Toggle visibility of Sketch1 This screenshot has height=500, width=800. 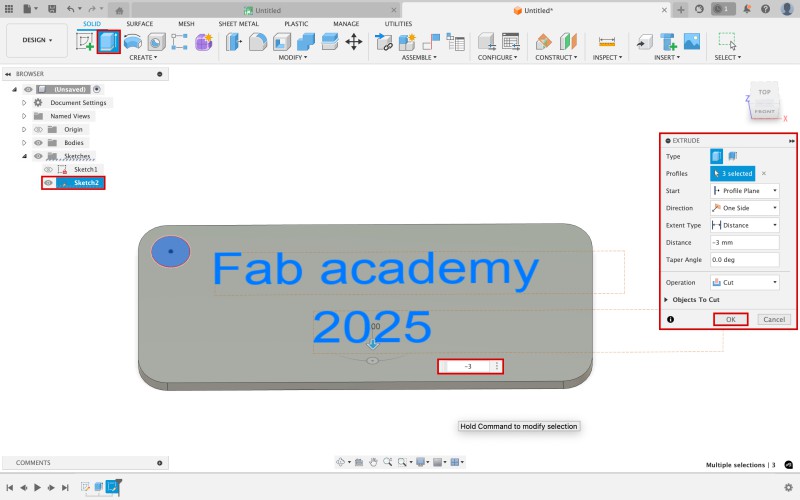(x=48, y=169)
